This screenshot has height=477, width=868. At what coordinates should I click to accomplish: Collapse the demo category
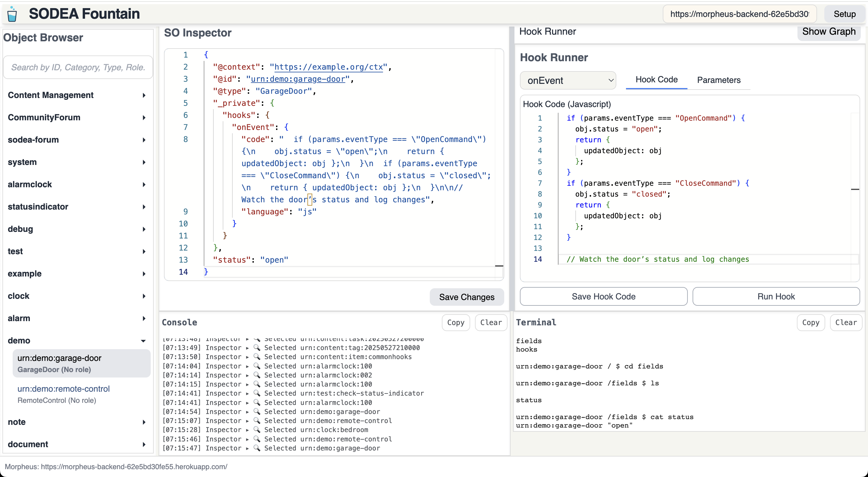pyautogui.click(x=77, y=340)
